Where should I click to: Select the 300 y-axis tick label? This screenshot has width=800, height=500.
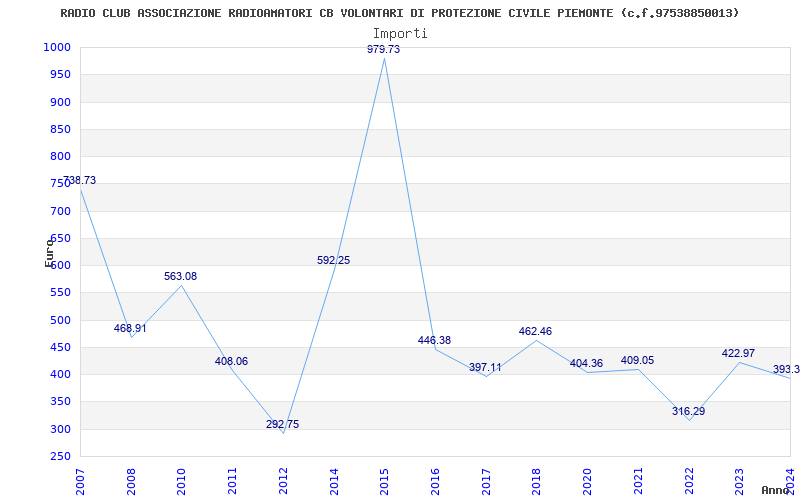coord(60,430)
